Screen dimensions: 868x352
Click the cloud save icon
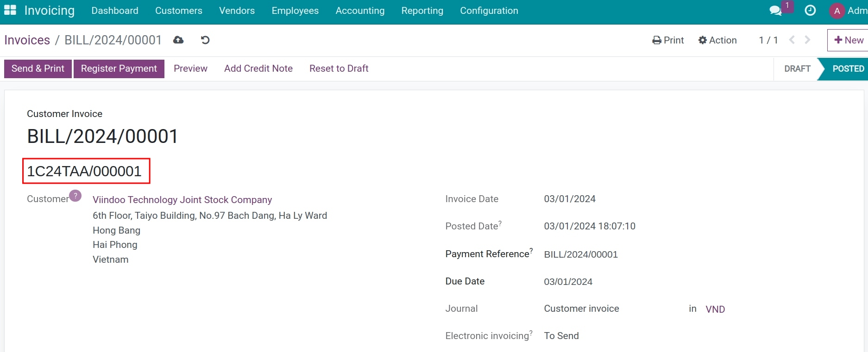tap(178, 40)
